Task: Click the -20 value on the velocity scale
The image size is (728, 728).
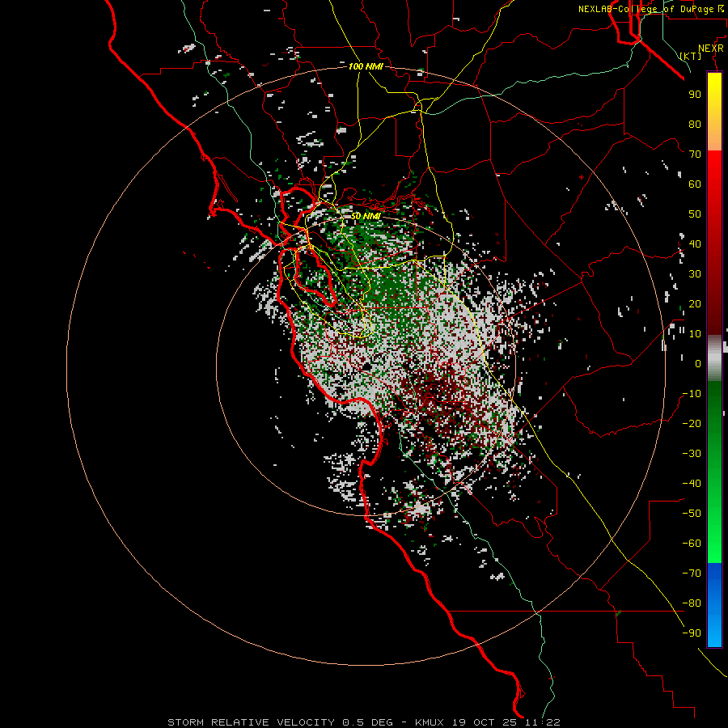Action: [x=692, y=423]
